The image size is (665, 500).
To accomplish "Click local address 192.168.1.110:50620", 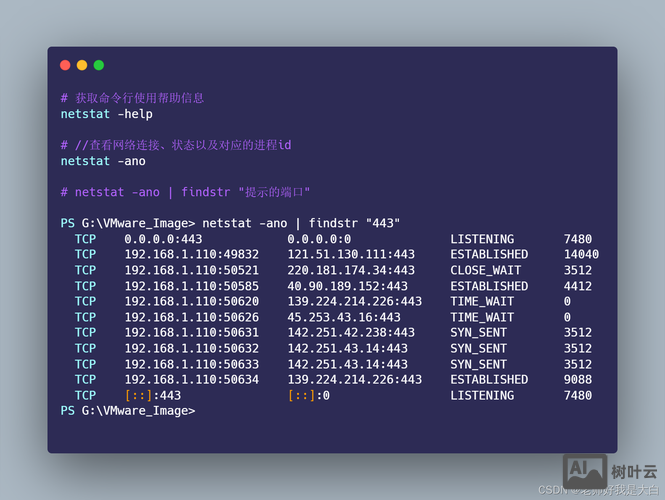I will pyautogui.click(x=192, y=302).
